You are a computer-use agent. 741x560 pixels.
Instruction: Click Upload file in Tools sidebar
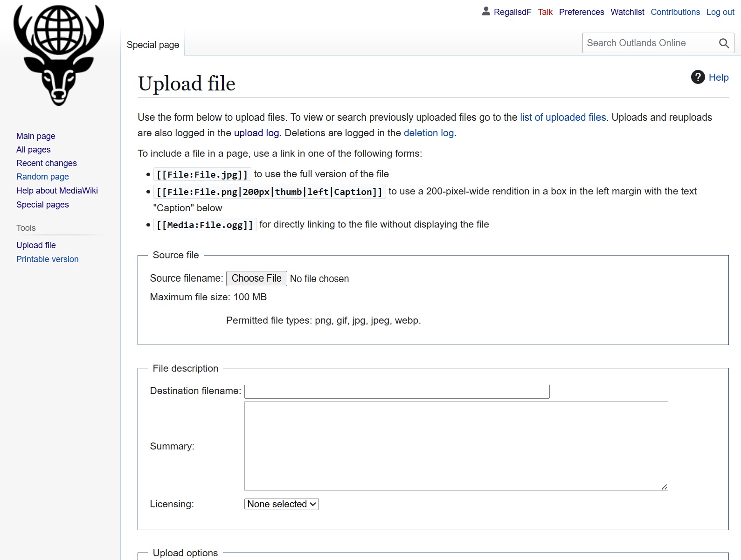coord(36,245)
